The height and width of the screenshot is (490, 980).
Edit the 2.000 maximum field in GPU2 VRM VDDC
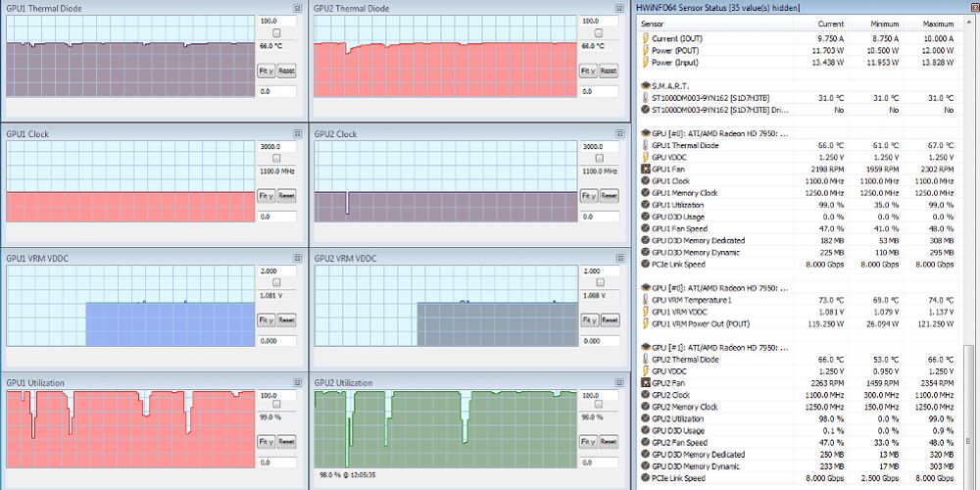[x=599, y=271]
